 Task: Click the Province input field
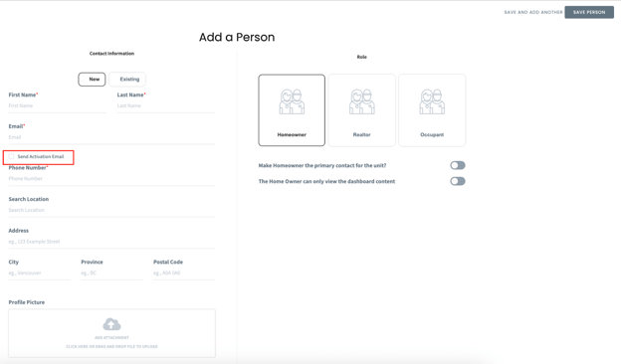tap(111, 273)
